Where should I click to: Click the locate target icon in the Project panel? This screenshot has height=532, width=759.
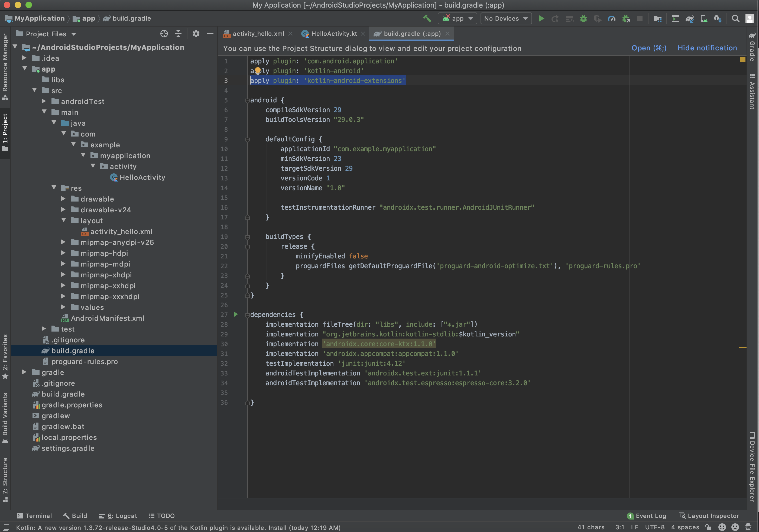click(x=164, y=34)
